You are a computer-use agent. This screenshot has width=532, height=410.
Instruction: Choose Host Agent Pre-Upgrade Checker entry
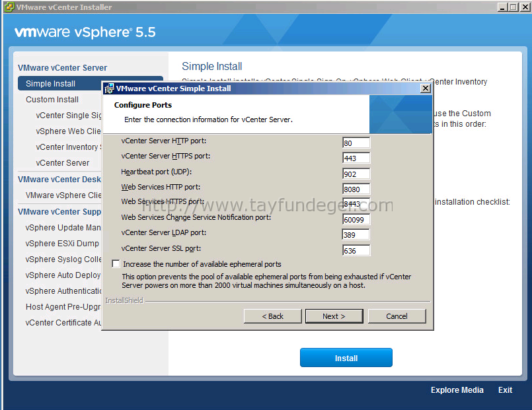[63, 306]
